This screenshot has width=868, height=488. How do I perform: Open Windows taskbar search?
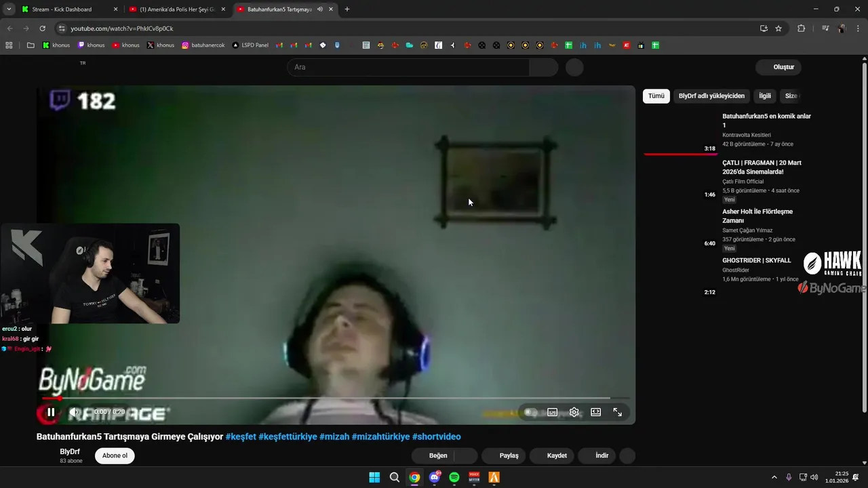click(395, 477)
